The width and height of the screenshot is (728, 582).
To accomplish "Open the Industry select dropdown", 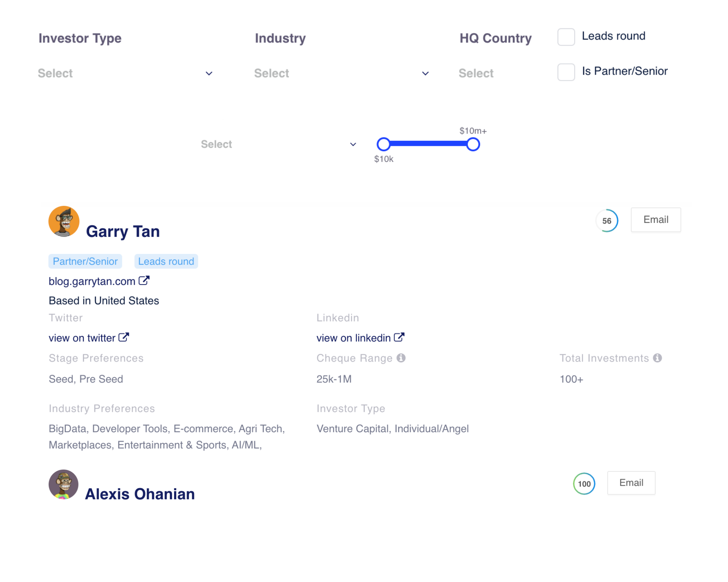I will (341, 73).
